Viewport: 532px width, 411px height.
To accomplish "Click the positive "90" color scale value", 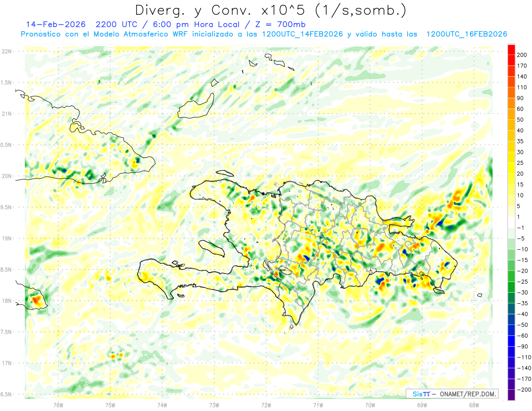I will (x=520, y=98).
